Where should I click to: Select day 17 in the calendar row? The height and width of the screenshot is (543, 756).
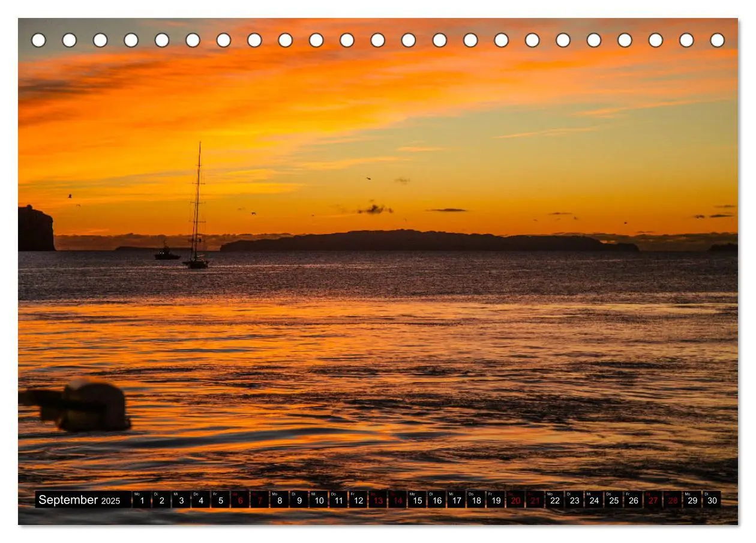[456, 500]
